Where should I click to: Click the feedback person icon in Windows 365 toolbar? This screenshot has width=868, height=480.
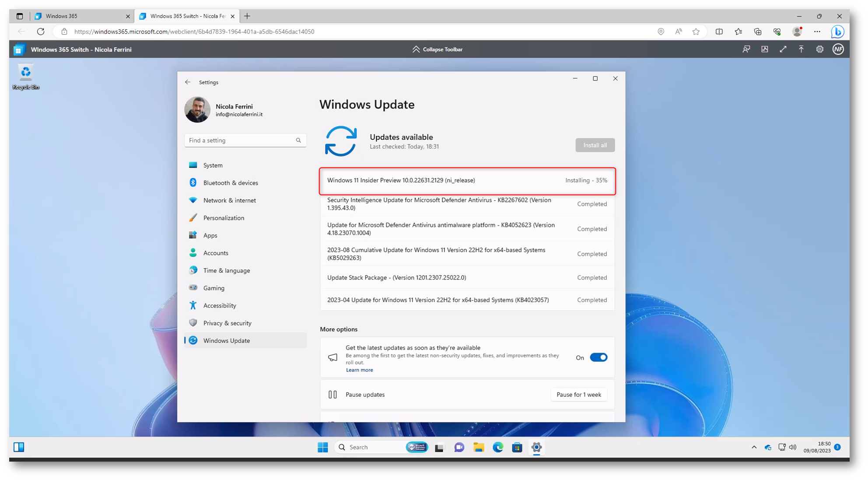(x=746, y=49)
